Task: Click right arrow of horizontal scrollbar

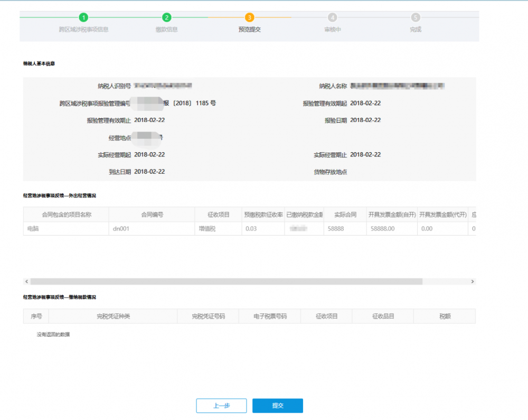Action: 473,282
